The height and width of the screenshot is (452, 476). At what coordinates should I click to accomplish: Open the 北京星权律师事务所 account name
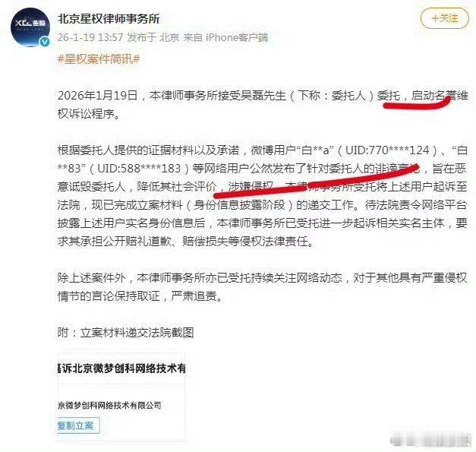(x=109, y=19)
